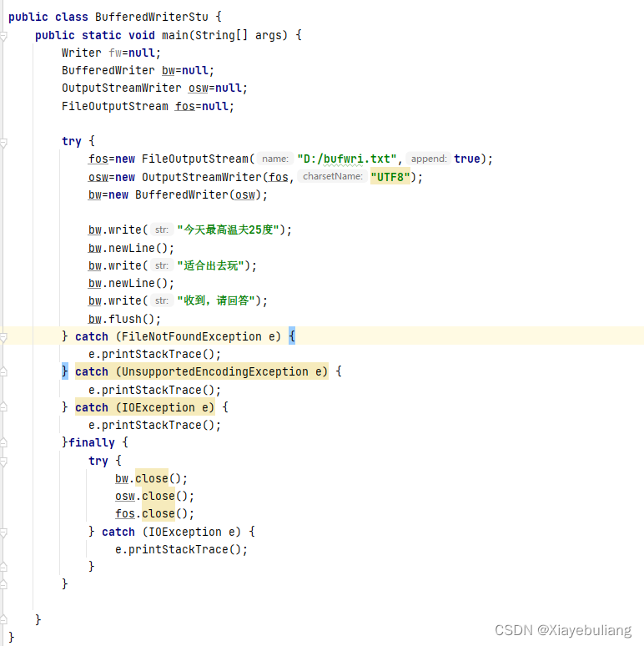
Task: Click the append: parameter hint
Action: pyautogui.click(x=429, y=159)
